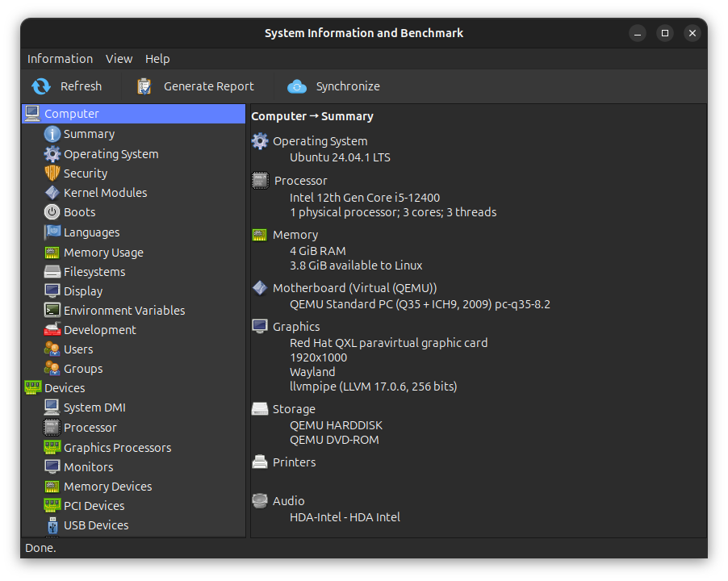This screenshot has width=728, height=581.
Task: Click the Security shield icon
Action: pos(52,173)
